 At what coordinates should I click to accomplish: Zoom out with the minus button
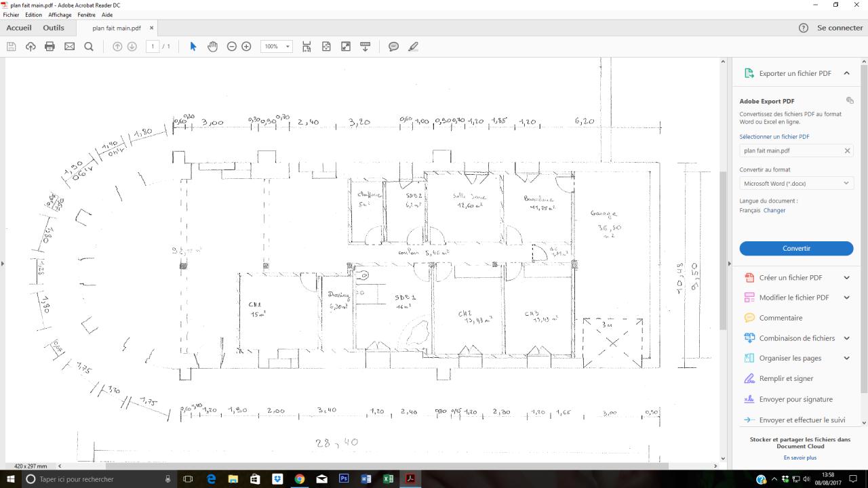pos(232,46)
